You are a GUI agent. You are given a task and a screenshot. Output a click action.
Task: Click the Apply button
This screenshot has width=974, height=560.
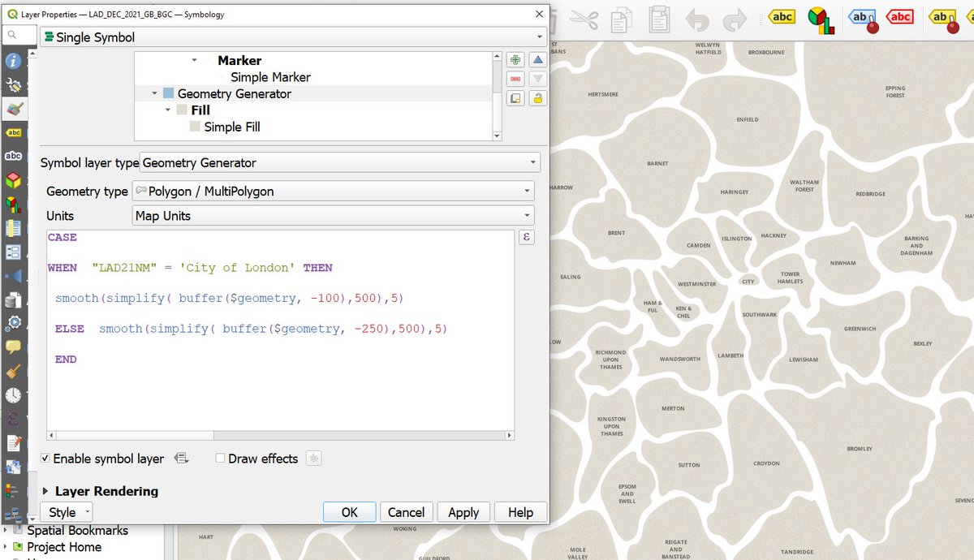pyautogui.click(x=463, y=512)
